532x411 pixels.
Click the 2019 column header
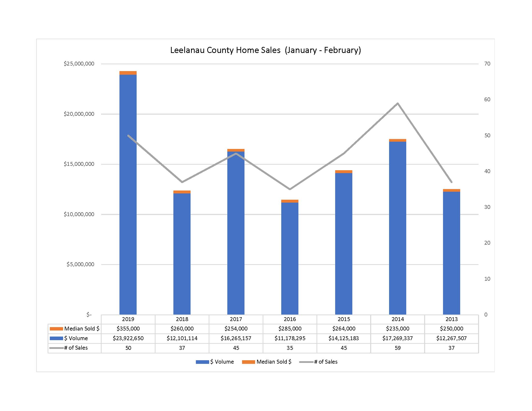click(x=128, y=319)
